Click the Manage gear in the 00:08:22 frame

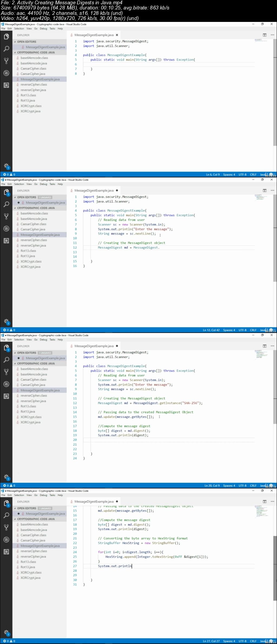click(6, 632)
